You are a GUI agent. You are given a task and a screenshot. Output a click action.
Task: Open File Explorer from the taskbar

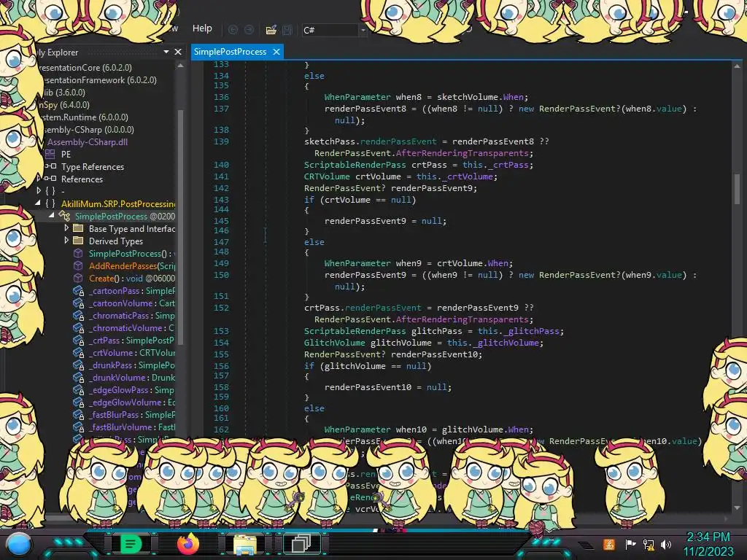(x=245, y=544)
